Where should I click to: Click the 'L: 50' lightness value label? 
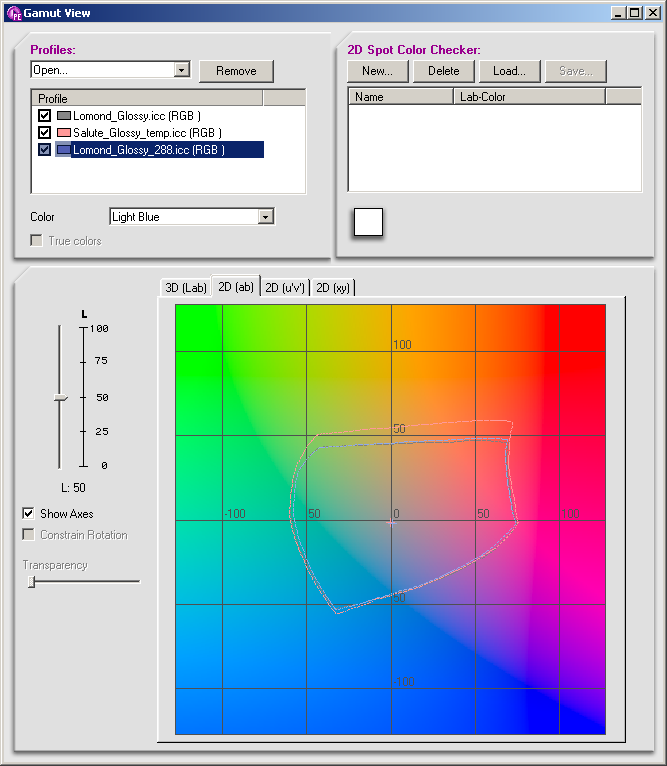click(x=73, y=488)
